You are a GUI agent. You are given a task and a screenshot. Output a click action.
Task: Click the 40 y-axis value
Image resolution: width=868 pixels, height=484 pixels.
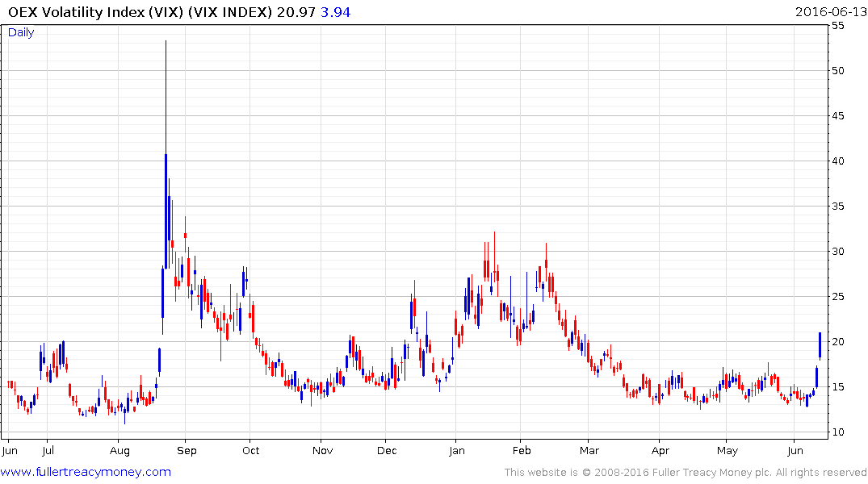[x=837, y=161]
